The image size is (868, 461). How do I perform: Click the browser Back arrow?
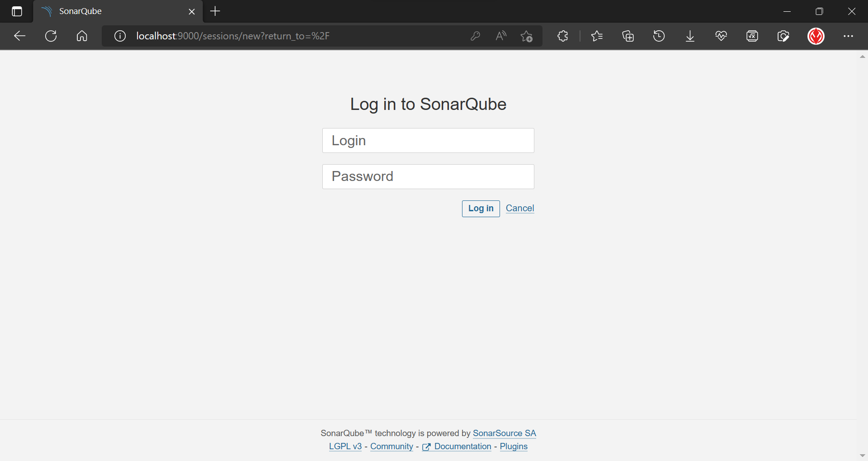[19, 36]
